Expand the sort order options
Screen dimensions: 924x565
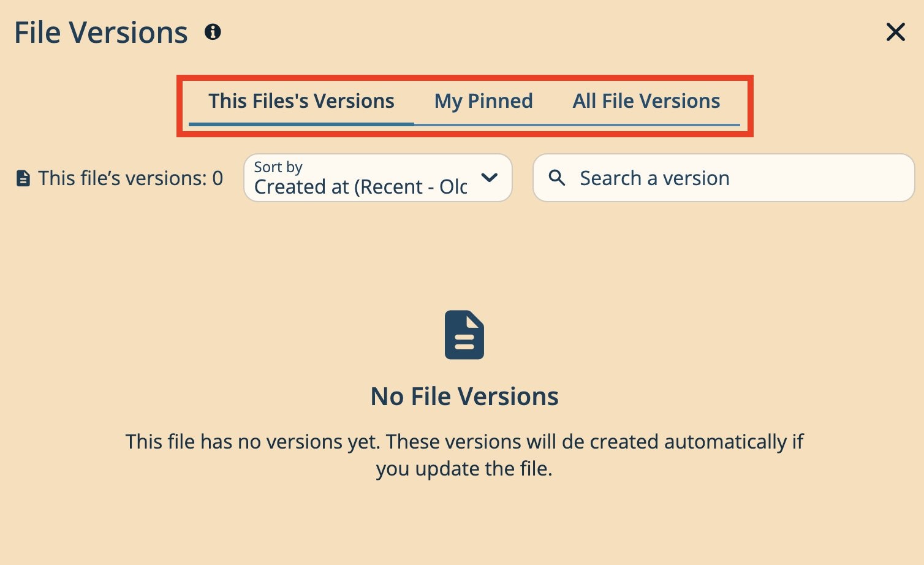point(377,178)
